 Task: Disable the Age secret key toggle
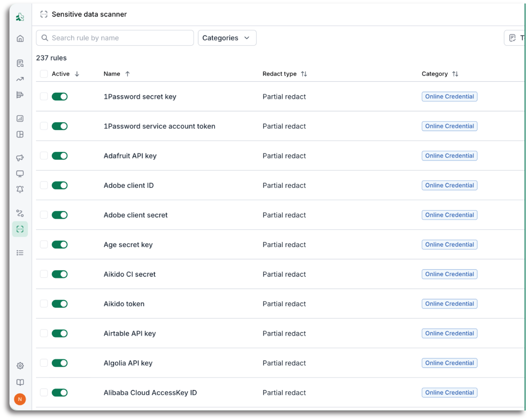pos(60,245)
